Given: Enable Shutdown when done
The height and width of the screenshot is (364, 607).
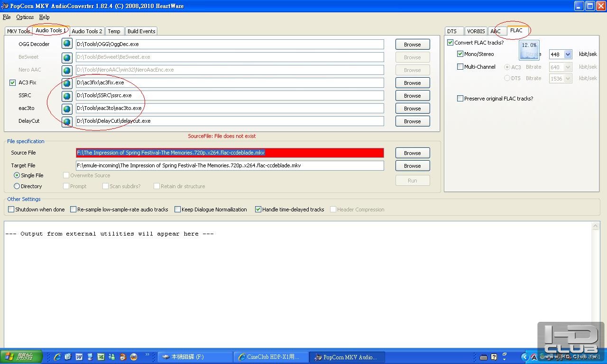Looking at the screenshot, I should pos(11,209).
